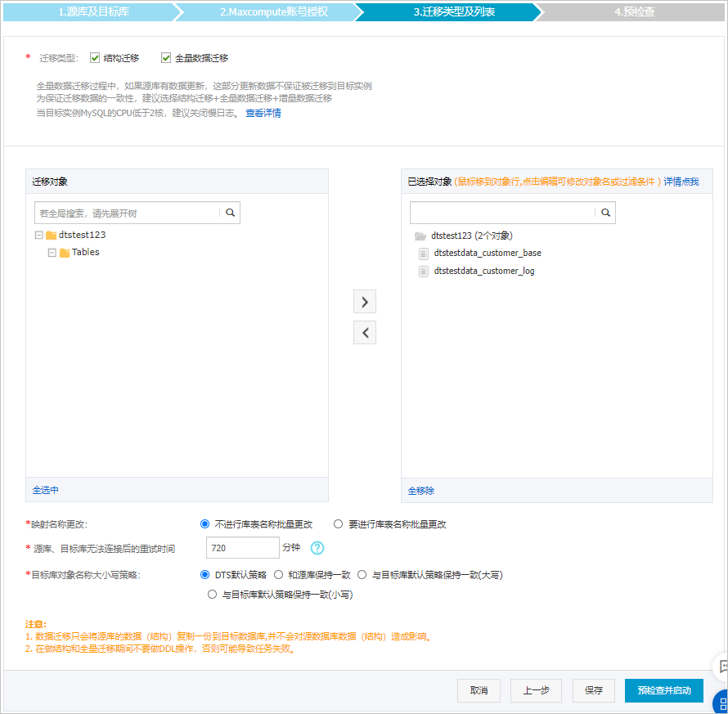Go to step 2.Maxcompute账号授权
Viewport: 728px width, 714px height.
[274, 12]
